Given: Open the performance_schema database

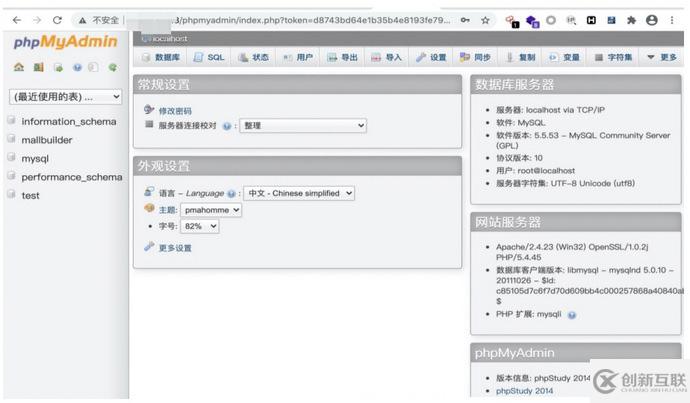Looking at the screenshot, I should click(x=72, y=177).
